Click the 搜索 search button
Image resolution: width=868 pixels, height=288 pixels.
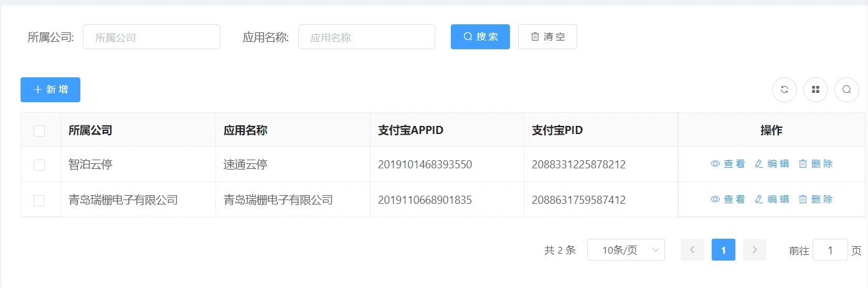(x=480, y=37)
